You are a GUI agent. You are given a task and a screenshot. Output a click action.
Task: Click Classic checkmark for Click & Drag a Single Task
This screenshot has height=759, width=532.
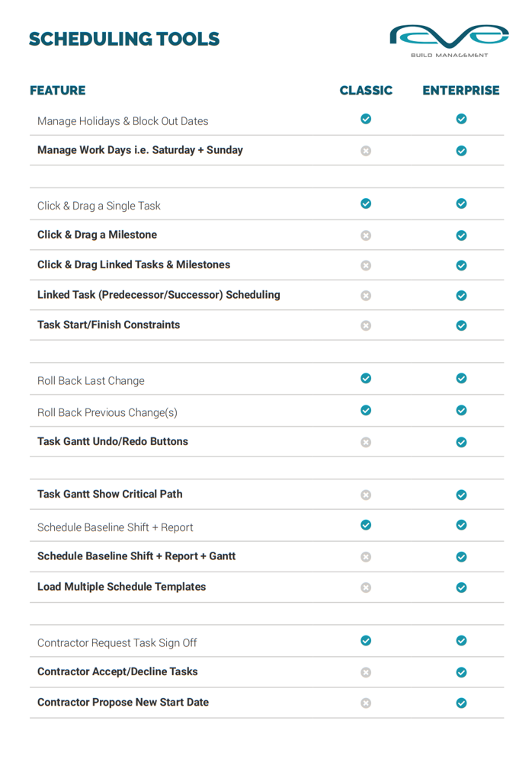[x=366, y=203]
